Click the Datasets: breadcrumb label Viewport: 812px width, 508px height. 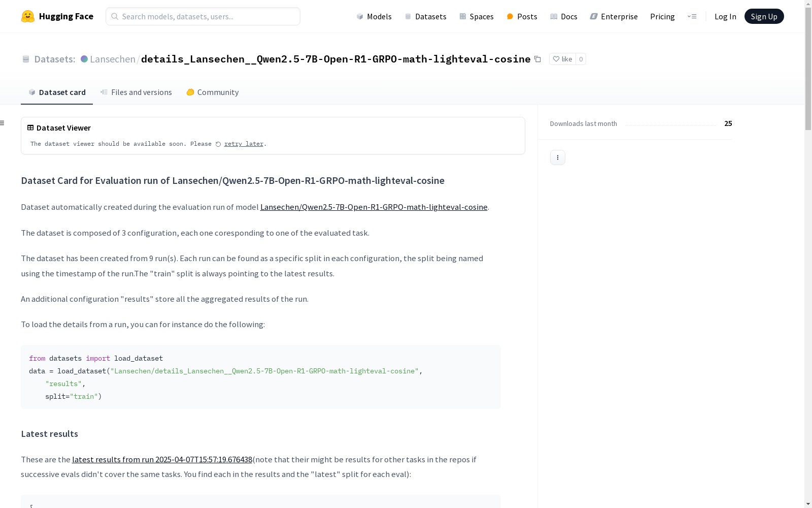click(x=54, y=59)
